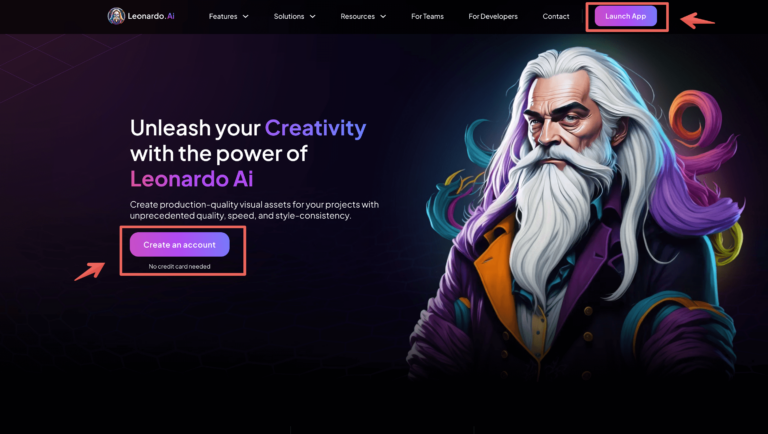The image size is (768, 434).
Task: Open the Leonardo.Ai brand name link
Action: tap(151, 16)
